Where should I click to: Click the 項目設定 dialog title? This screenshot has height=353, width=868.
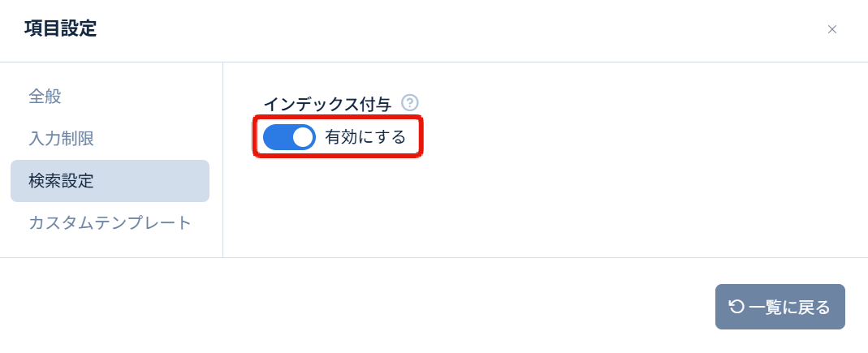pyautogui.click(x=61, y=29)
